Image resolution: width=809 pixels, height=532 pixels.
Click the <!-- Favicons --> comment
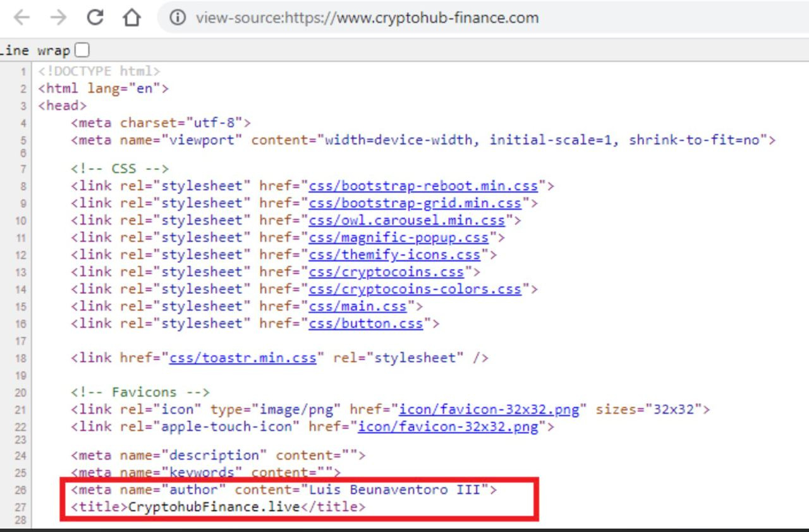[140, 392]
